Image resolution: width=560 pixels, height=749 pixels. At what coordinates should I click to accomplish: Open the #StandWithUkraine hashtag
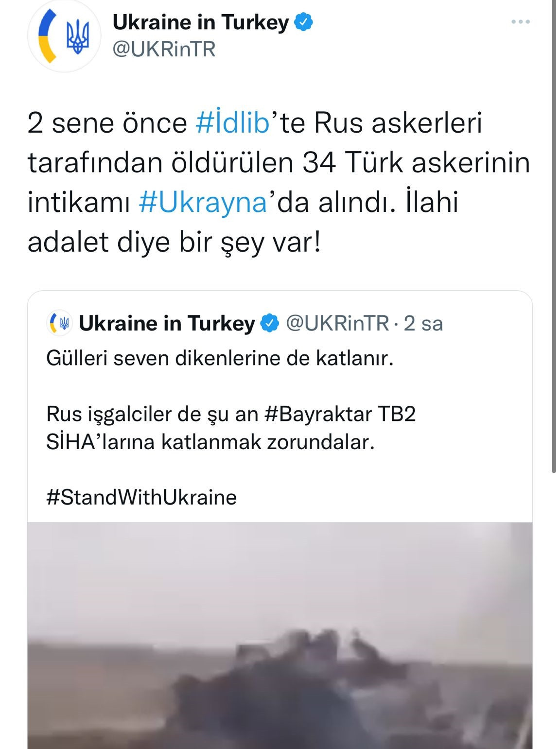tap(141, 497)
